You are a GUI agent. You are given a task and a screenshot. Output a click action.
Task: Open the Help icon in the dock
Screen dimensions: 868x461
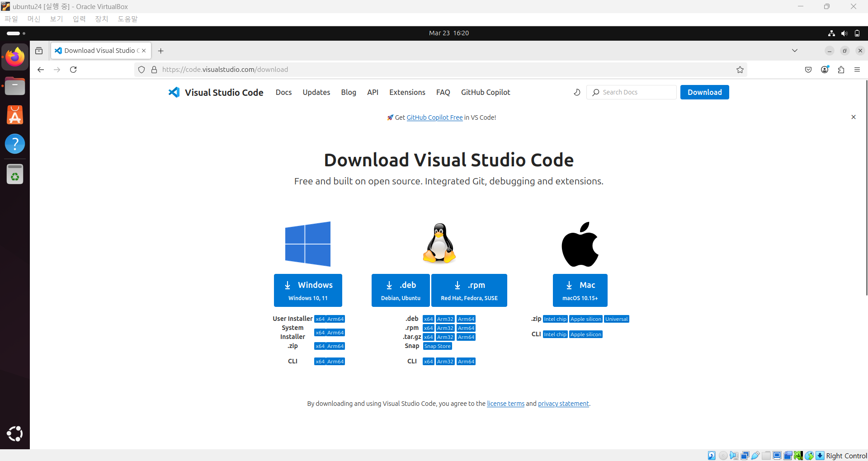click(x=15, y=144)
